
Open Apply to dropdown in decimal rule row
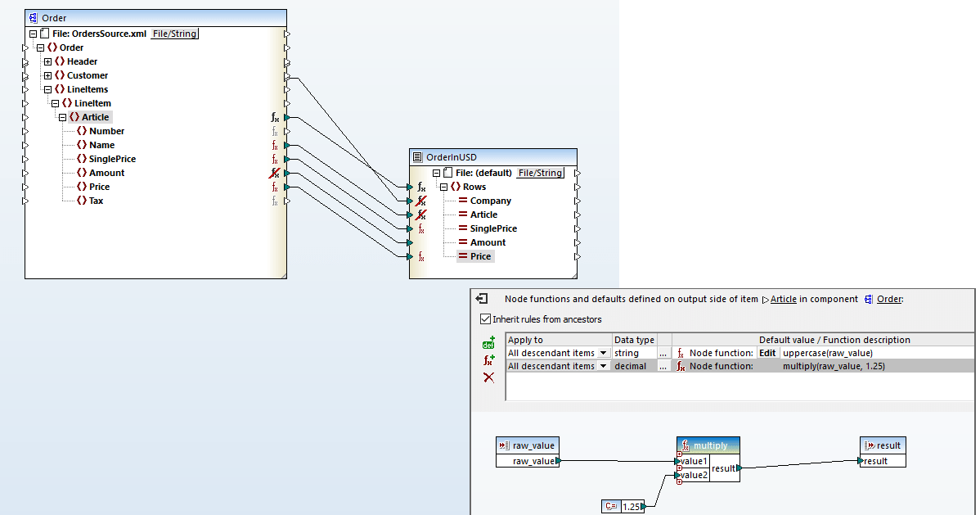[x=604, y=366]
